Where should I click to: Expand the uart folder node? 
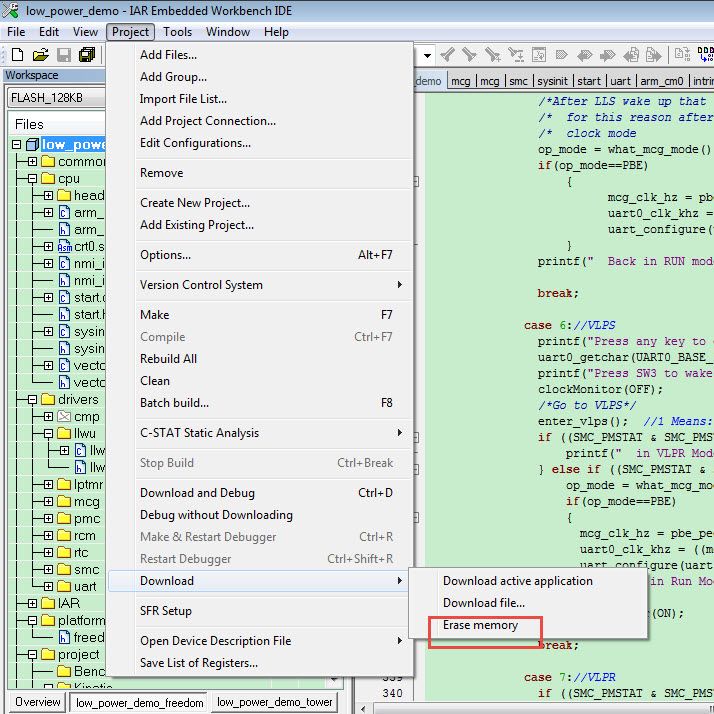coord(48,586)
